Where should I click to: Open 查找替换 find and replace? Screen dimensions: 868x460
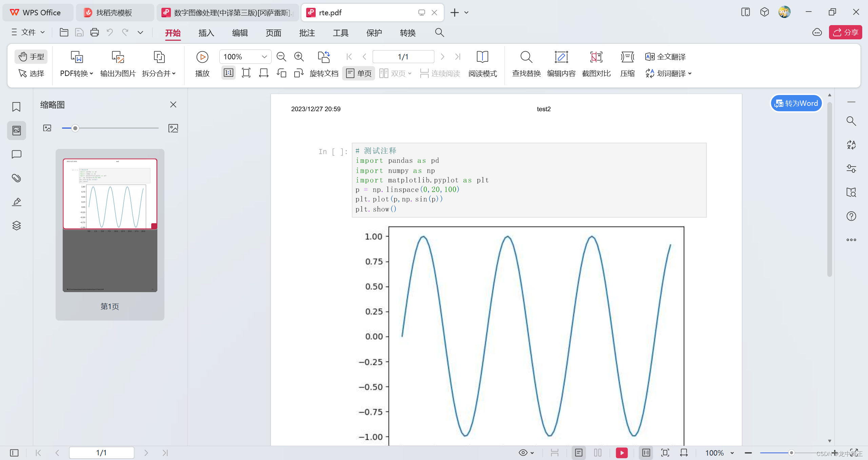pyautogui.click(x=526, y=64)
